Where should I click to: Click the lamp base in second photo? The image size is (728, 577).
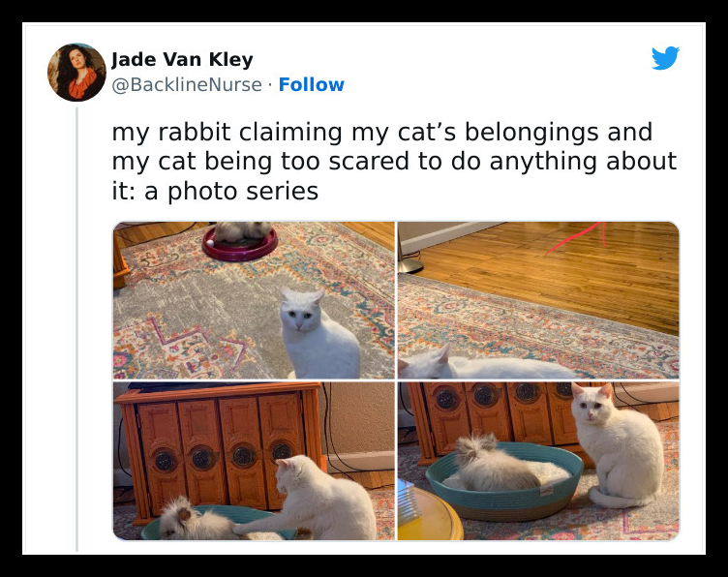tap(410, 266)
